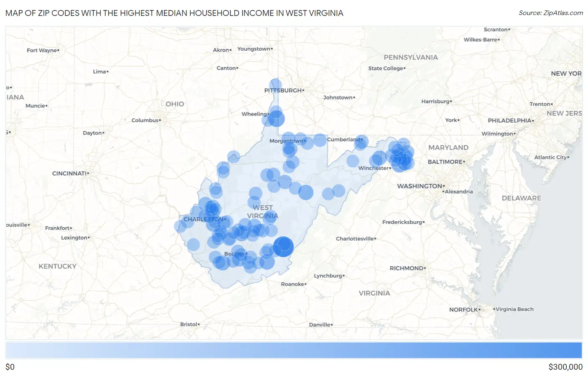This screenshot has width=588, height=376.
Task: Click the Fredericksburg city label
Action: pyautogui.click(x=402, y=222)
